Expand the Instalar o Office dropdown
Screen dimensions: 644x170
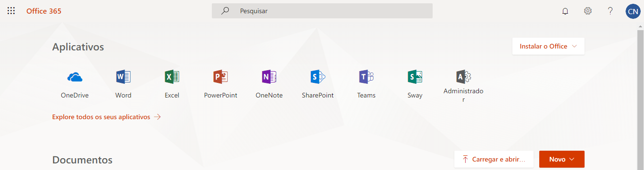(548, 46)
